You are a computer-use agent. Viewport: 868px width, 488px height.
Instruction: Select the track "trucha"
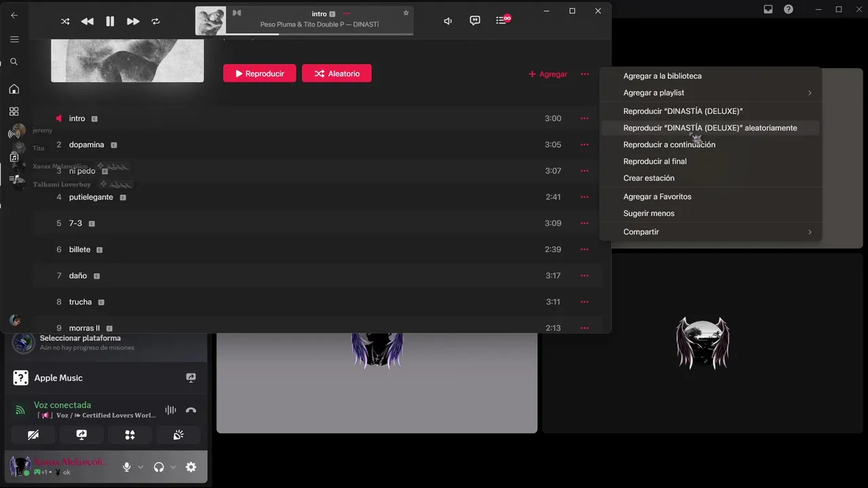(x=317, y=302)
